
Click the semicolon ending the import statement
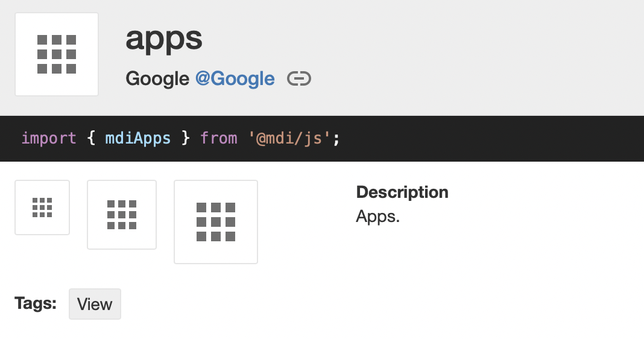pos(336,139)
